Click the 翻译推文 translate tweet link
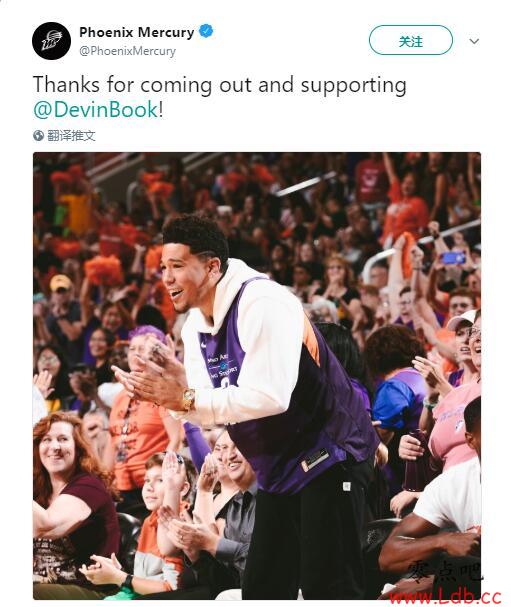511x607 pixels. 71,135
